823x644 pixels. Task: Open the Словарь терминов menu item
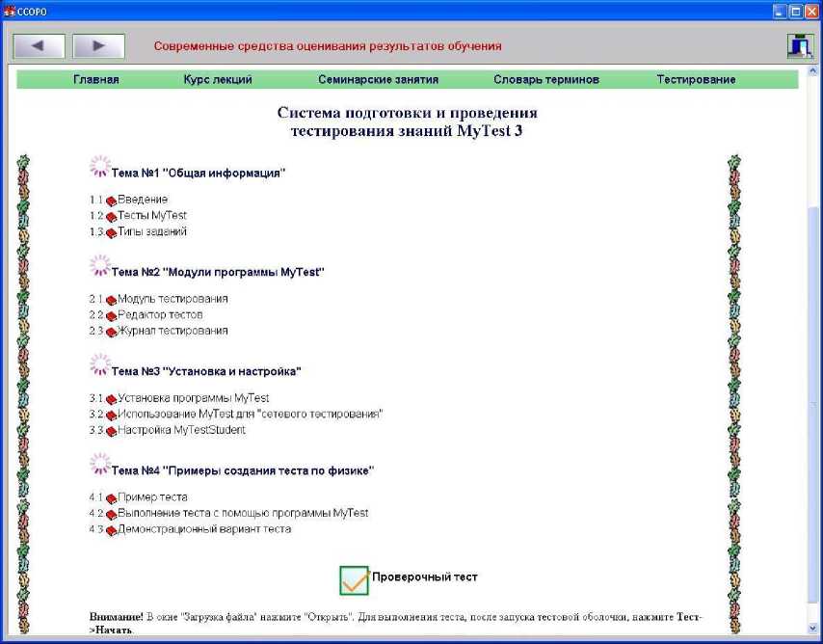[x=546, y=80]
